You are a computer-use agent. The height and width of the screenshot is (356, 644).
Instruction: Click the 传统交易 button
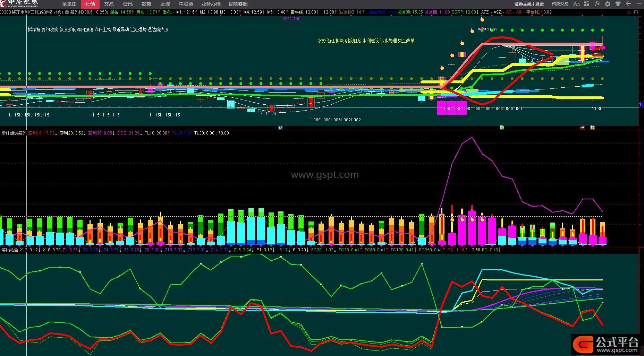tap(560, 4)
